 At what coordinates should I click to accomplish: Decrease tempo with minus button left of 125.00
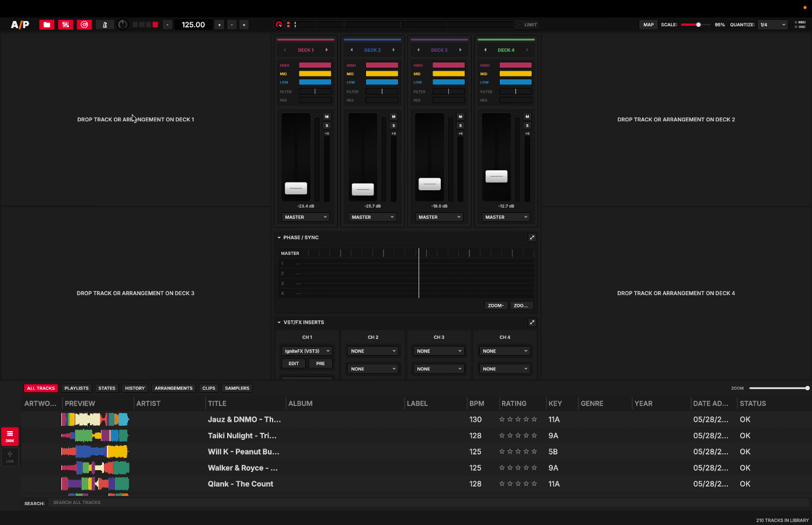click(168, 24)
